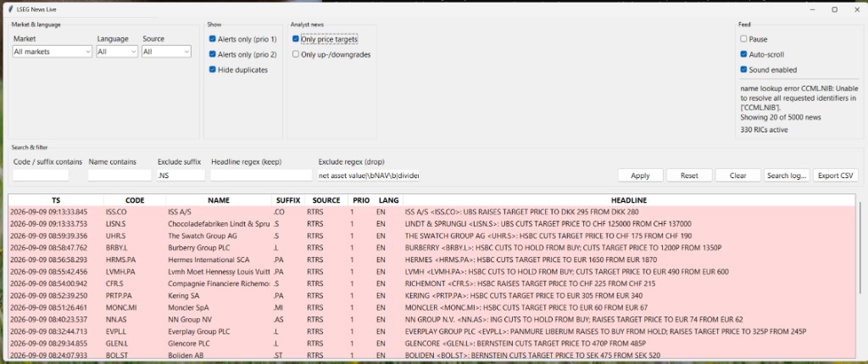Click the Apply button
This screenshot has width=868, height=364.
pyautogui.click(x=641, y=176)
